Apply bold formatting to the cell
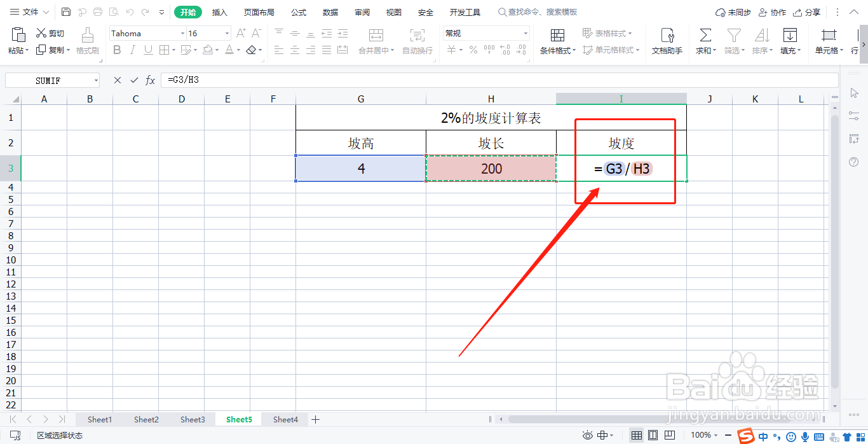This screenshot has height=444, width=868. 117,50
